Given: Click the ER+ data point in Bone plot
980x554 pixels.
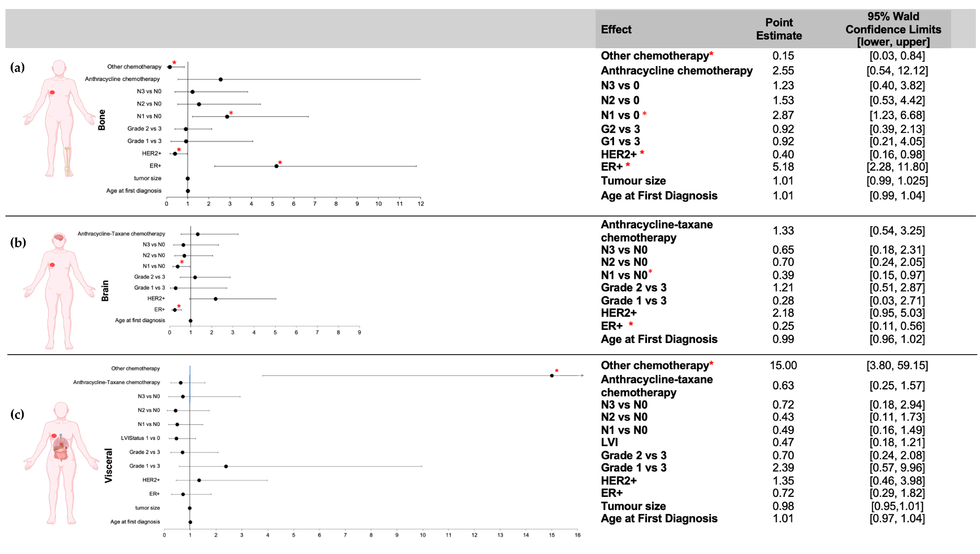Looking at the screenshot, I should [276, 166].
